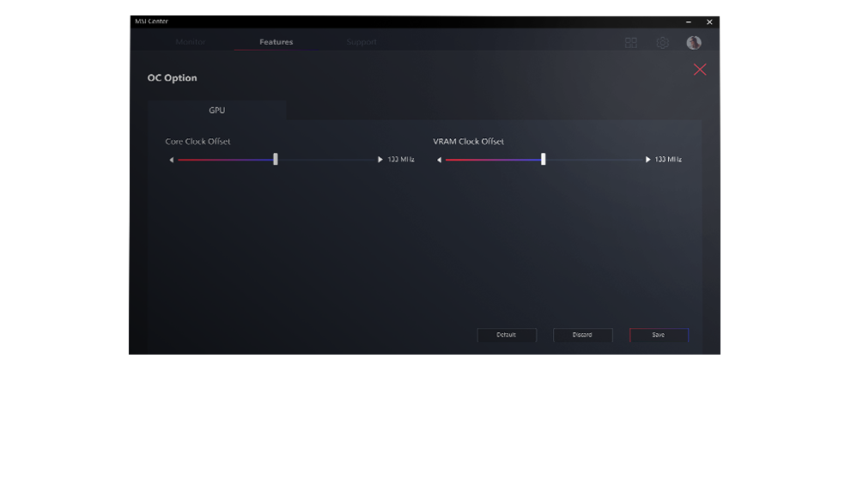Image resolution: width=857 pixels, height=504 pixels.
Task: Decrease VRAM Clock Offset with left arrow
Action: point(439,160)
